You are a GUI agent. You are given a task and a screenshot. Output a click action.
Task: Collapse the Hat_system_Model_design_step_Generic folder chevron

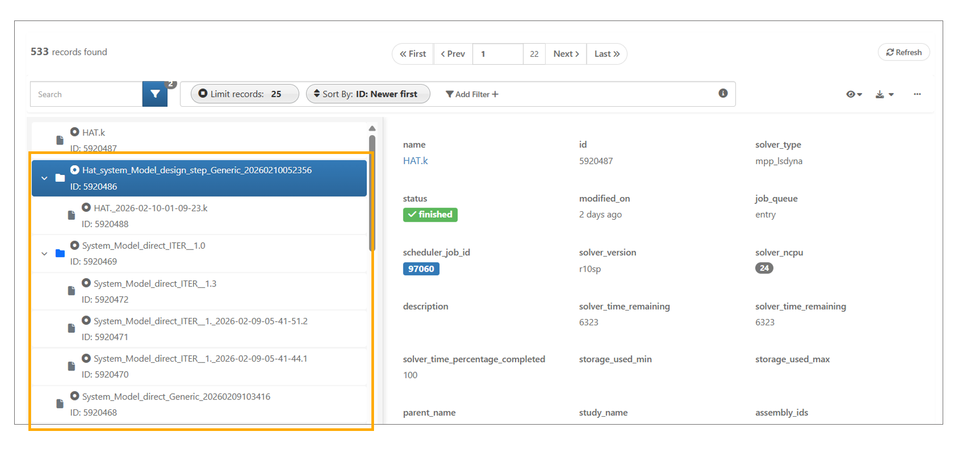45,178
